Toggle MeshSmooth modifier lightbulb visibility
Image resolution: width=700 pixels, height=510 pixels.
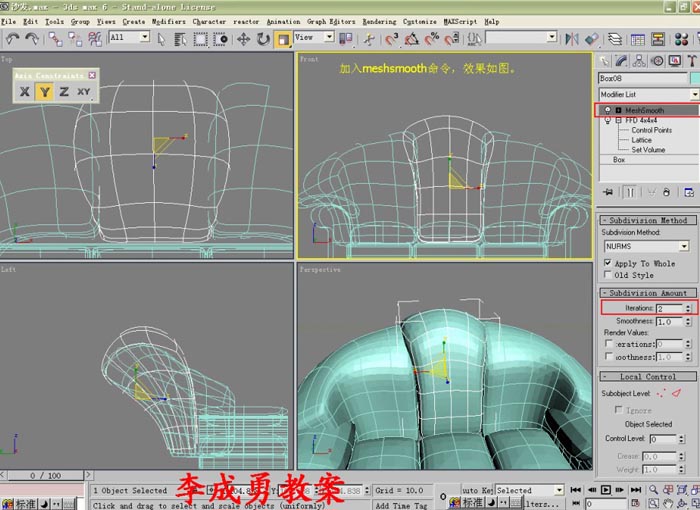(607, 110)
